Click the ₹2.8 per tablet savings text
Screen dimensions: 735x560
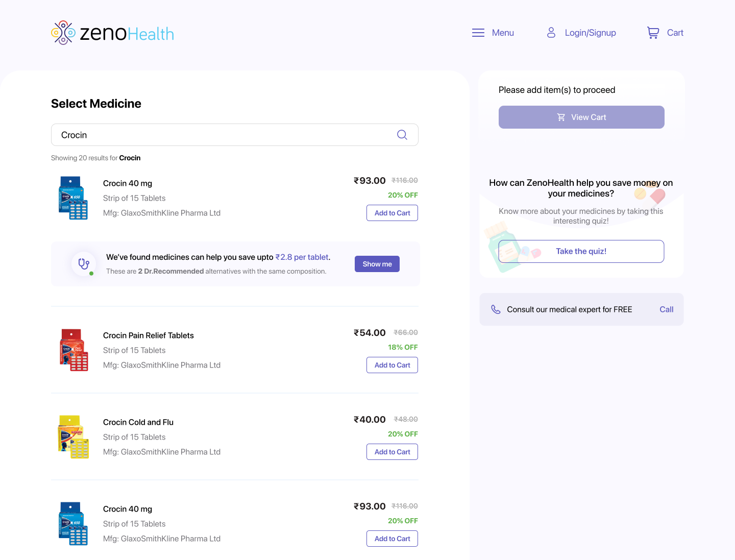click(302, 257)
